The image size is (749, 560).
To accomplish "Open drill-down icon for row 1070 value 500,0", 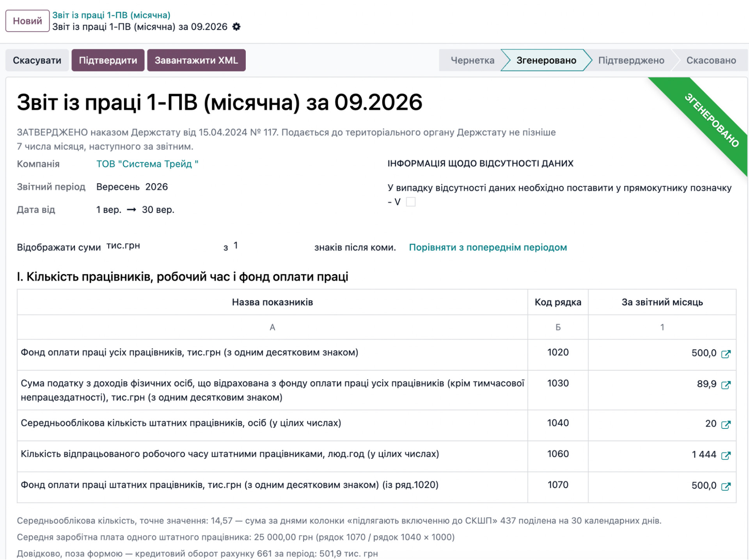I will [x=726, y=486].
